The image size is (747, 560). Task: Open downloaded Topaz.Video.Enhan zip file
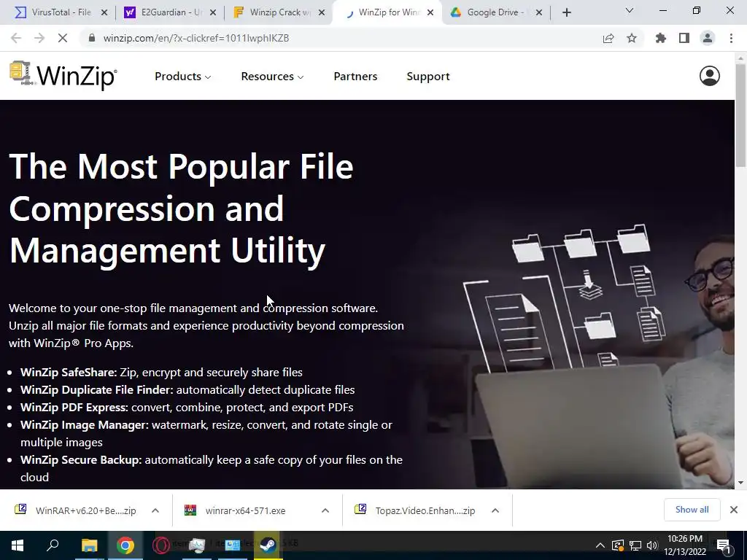[x=415, y=510]
